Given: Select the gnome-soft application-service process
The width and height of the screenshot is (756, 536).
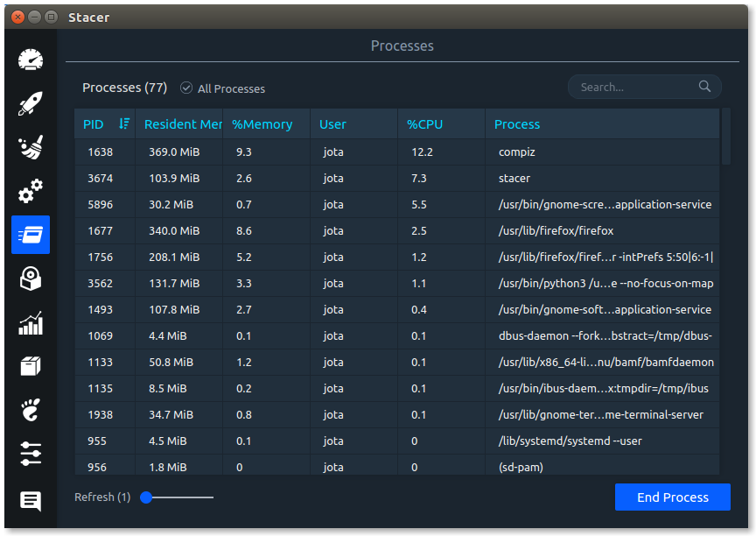Looking at the screenshot, I should 396,309.
